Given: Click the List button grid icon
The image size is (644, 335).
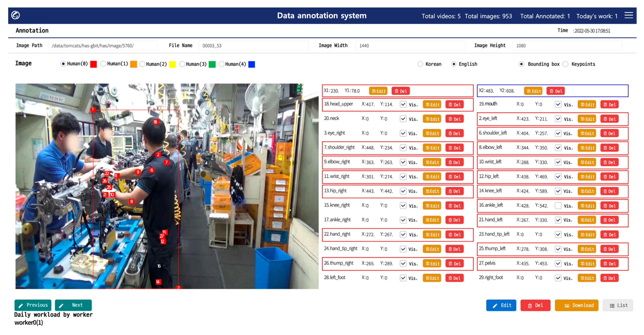Looking at the screenshot, I should click(612, 306).
